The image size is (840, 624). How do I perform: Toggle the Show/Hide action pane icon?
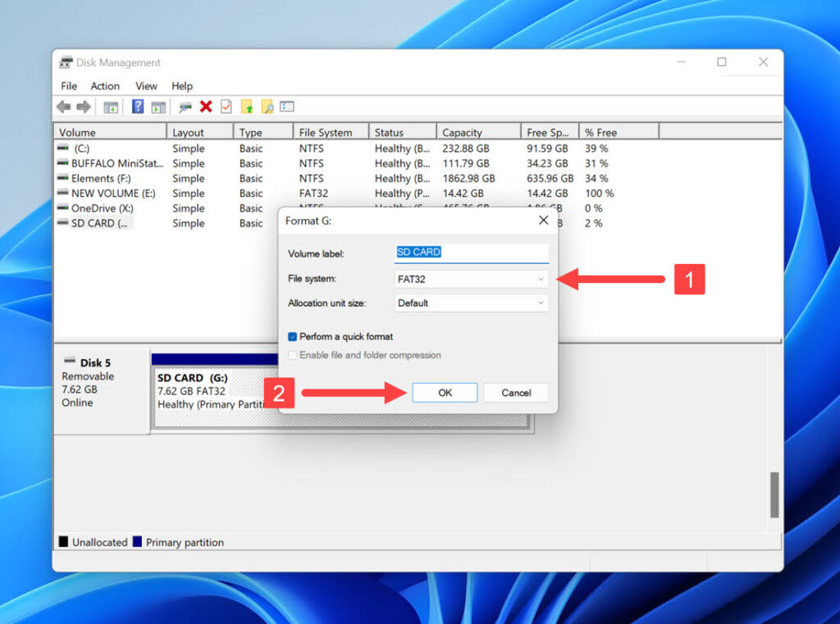pyautogui.click(x=159, y=107)
